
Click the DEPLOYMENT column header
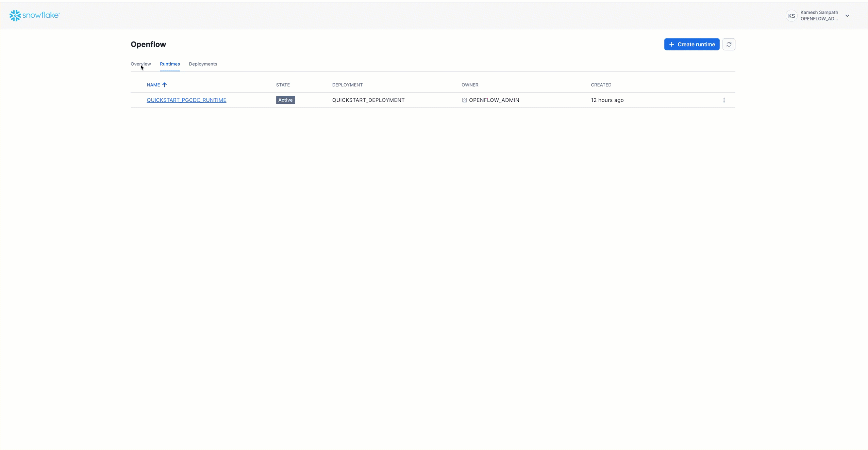click(x=347, y=85)
